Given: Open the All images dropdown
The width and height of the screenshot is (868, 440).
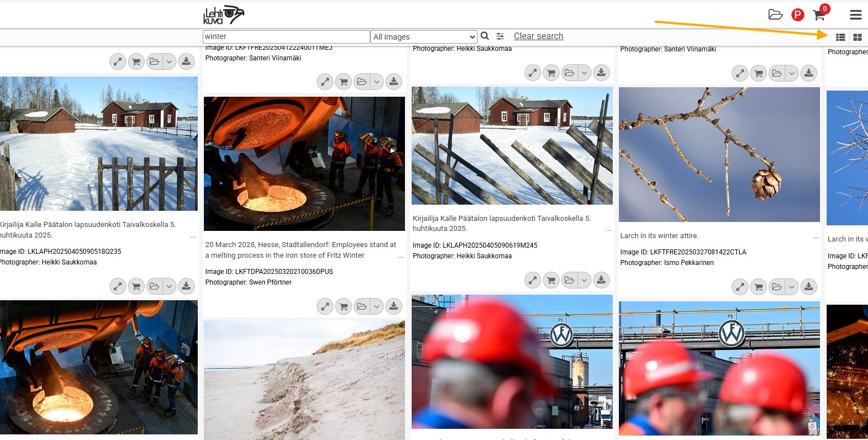Looking at the screenshot, I should (x=424, y=37).
